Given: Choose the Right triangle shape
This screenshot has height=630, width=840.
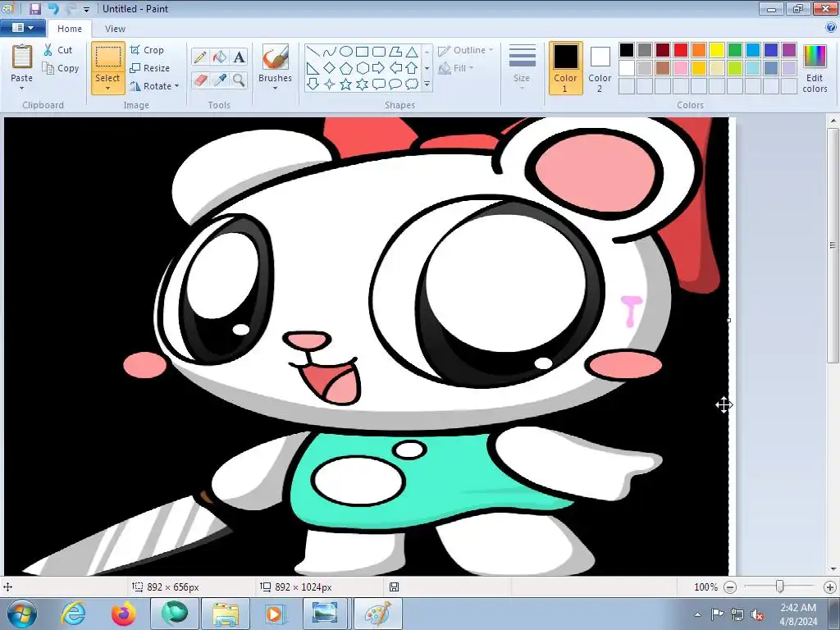Looking at the screenshot, I should 313,68.
